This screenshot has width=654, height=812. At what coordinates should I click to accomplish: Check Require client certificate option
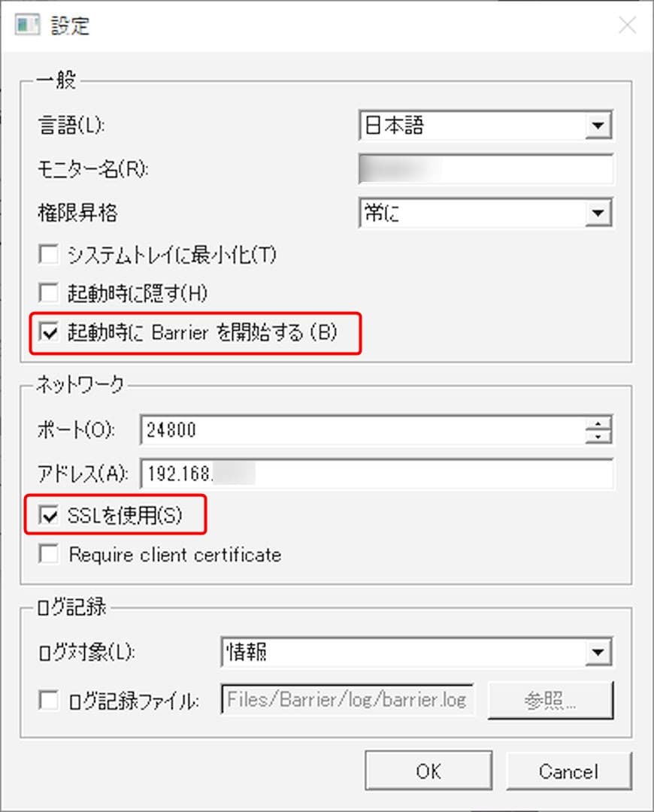pos(49,553)
